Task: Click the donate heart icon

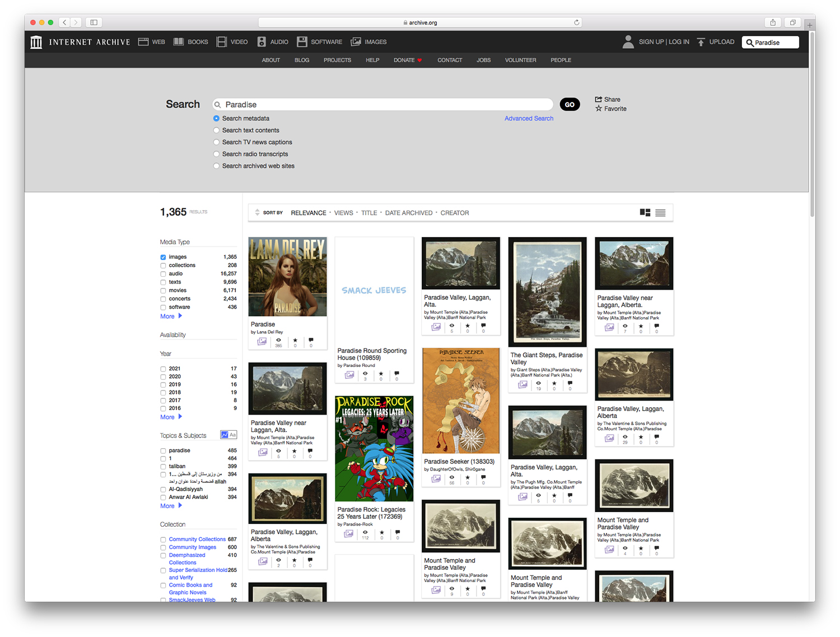Action: (x=419, y=61)
